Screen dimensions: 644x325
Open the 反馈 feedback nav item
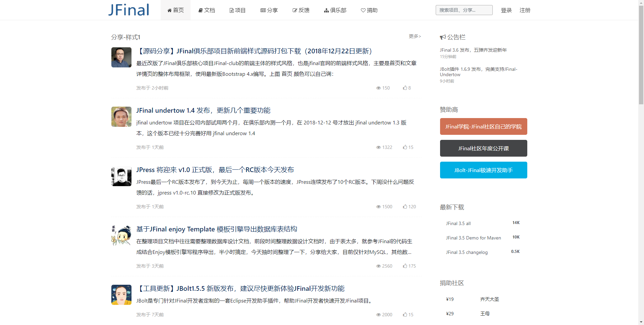tap(301, 10)
